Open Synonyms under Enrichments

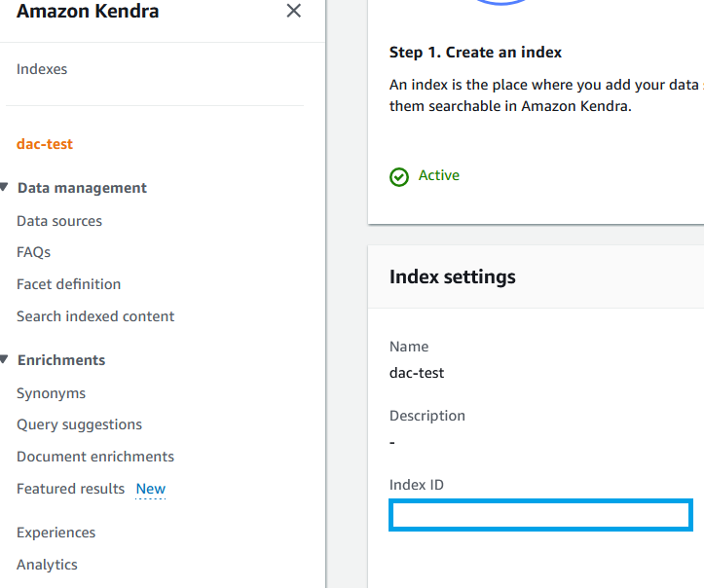[x=52, y=393]
